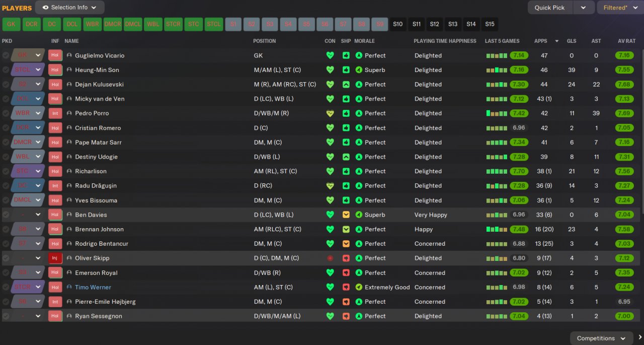Viewport: 644px width, 345px height.
Task: Select the DMCR position slot button
Action: pos(113,24)
